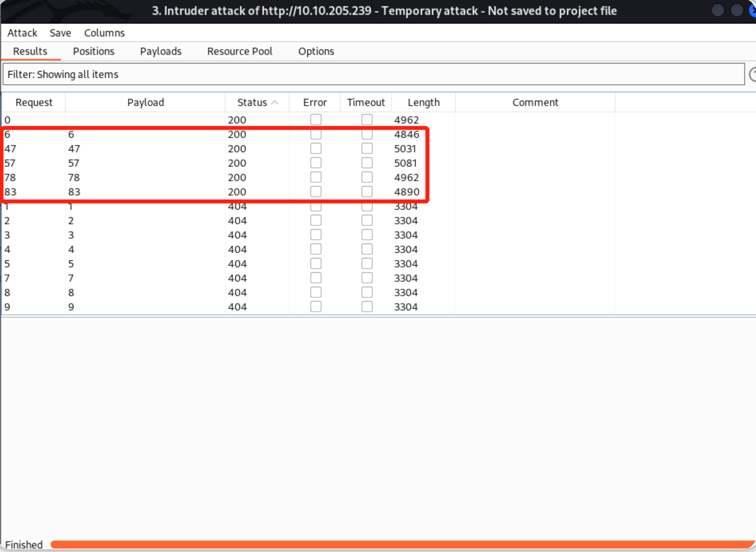Screen dimensions: 756x552
Task: Toggle Error checkbox for request 57
Action: click(x=316, y=163)
